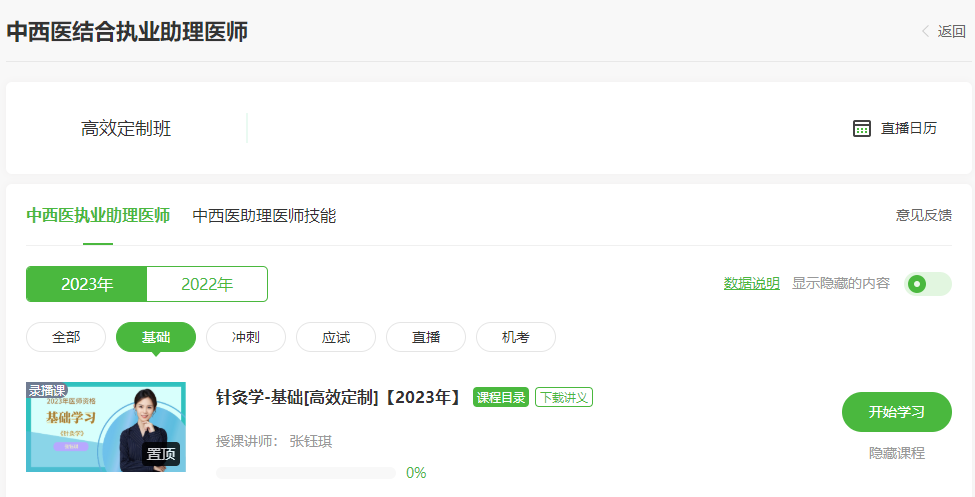Select the 2023年 year option
The width and height of the screenshot is (975, 497).
click(87, 284)
